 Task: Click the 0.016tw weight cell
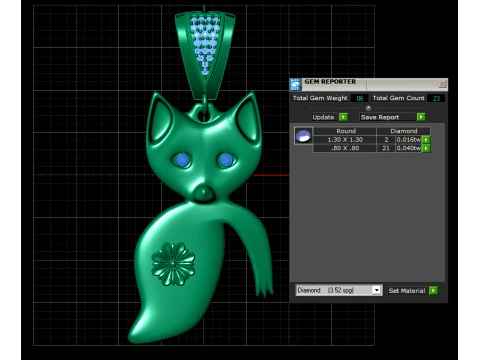pos(409,140)
